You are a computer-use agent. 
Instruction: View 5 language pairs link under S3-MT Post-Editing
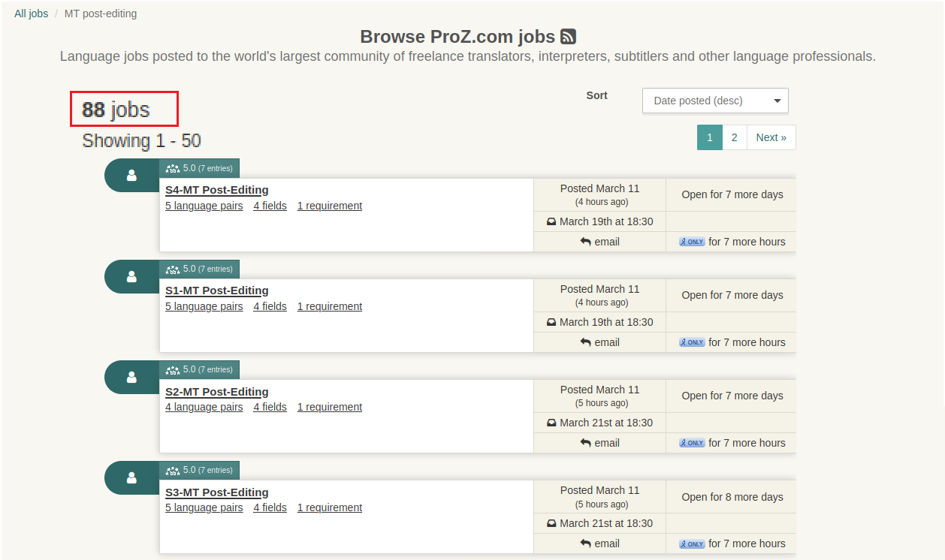tap(204, 507)
